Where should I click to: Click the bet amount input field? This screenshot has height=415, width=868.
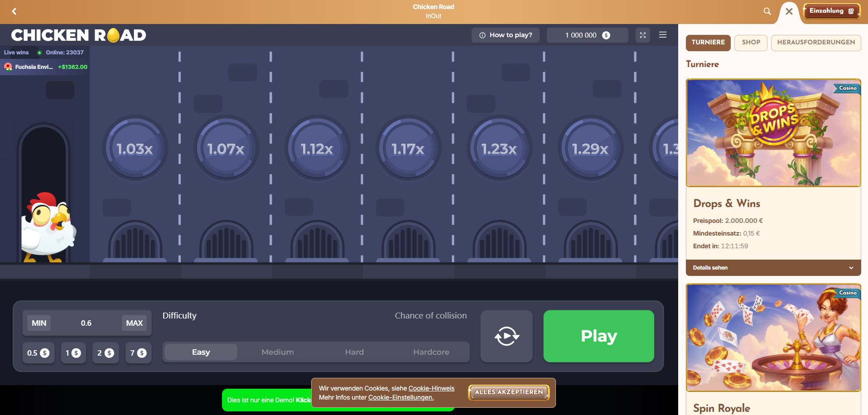pos(86,323)
